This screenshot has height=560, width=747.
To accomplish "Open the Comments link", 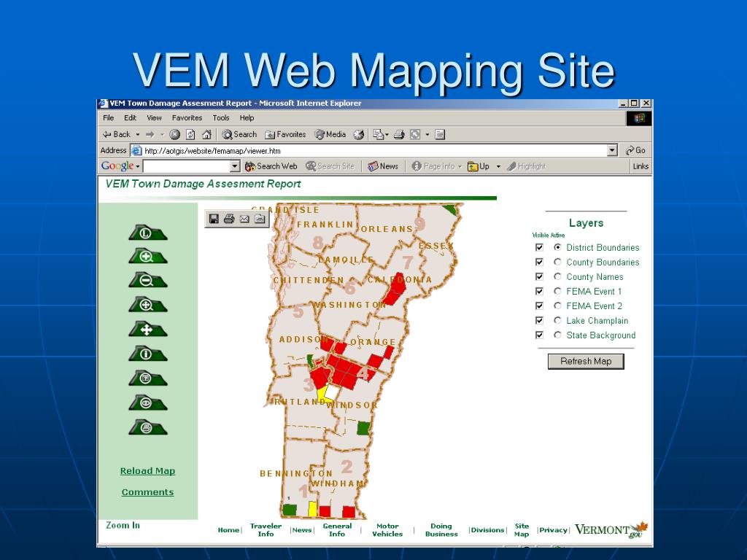I will 147,492.
